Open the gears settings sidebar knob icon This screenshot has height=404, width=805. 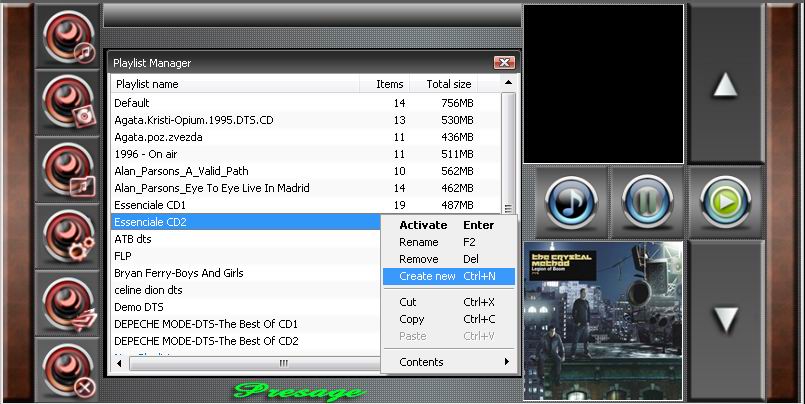coord(69,236)
